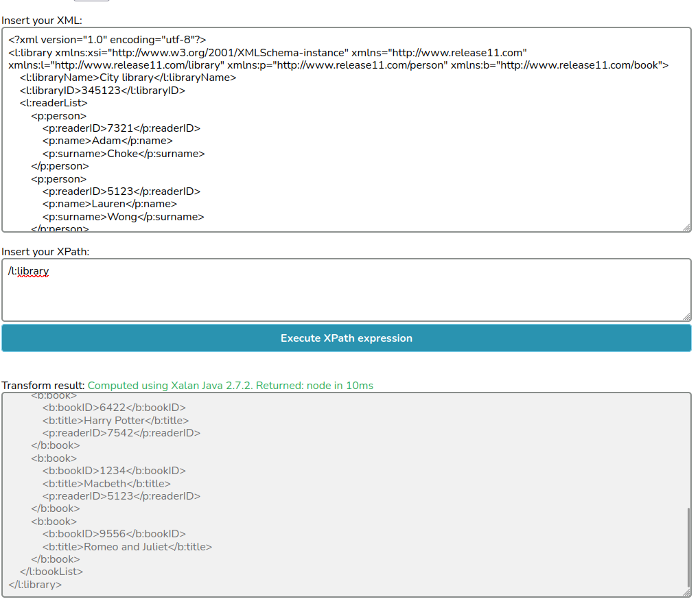
Task: Click the Romeo and Juliet title in results
Action: pyautogui.click(x=127, y=547)
